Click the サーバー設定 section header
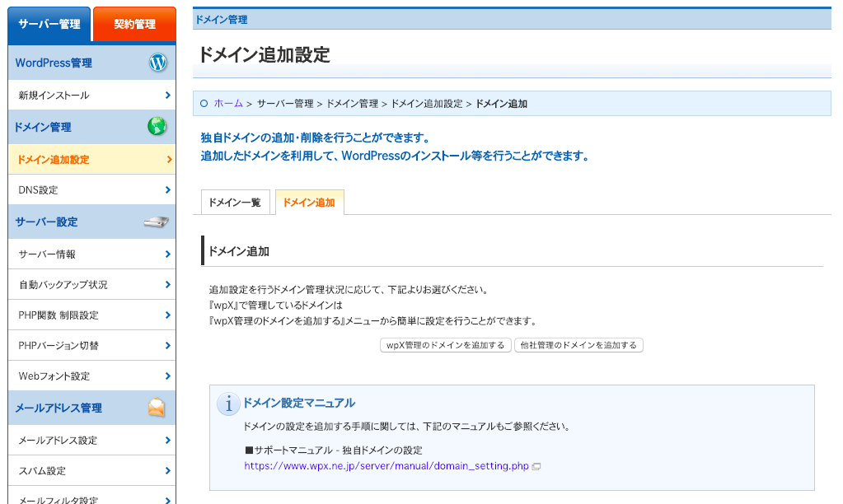Viewport: 843px width, 504px height. [x=92, y=222]
